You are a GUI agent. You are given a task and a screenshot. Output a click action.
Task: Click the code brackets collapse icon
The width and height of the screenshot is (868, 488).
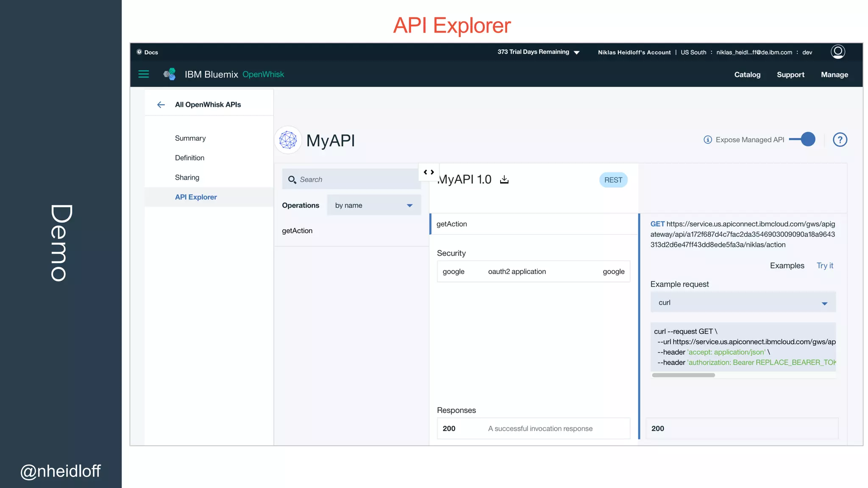[x=428, y=172]
